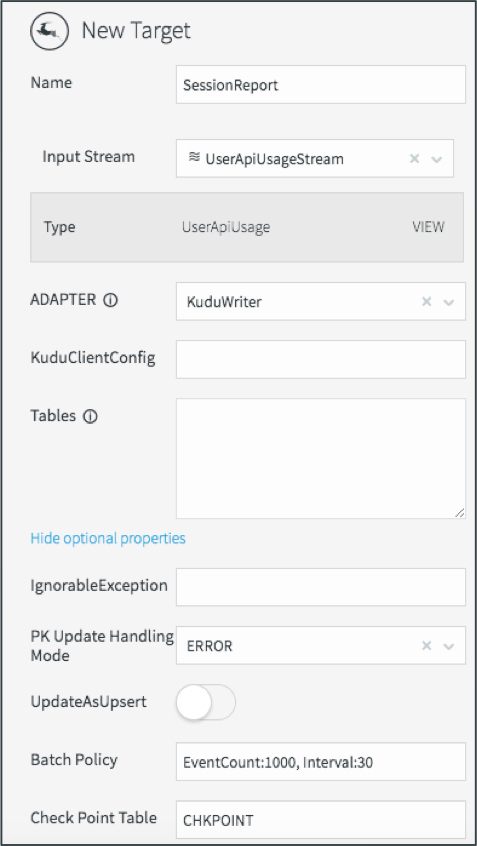Click the Batch Policy input field
Viewport: 477px width, 846px height.
tap(321, 762)
